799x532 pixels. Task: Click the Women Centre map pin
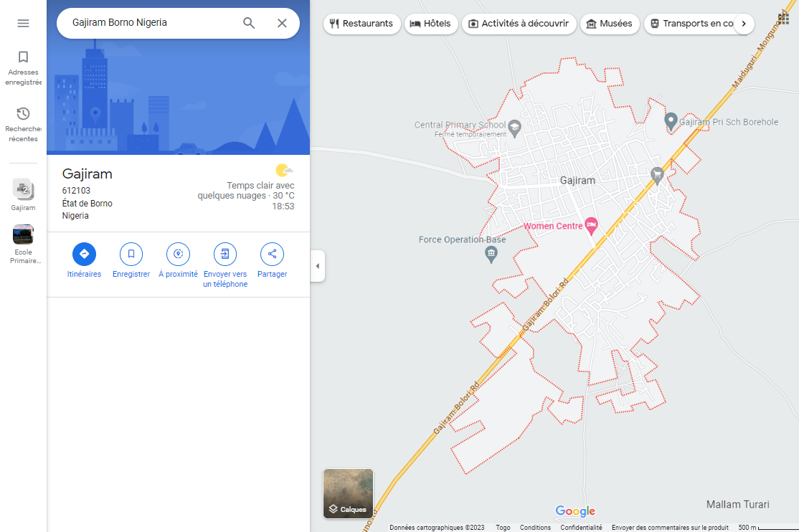tap(591, 225)
